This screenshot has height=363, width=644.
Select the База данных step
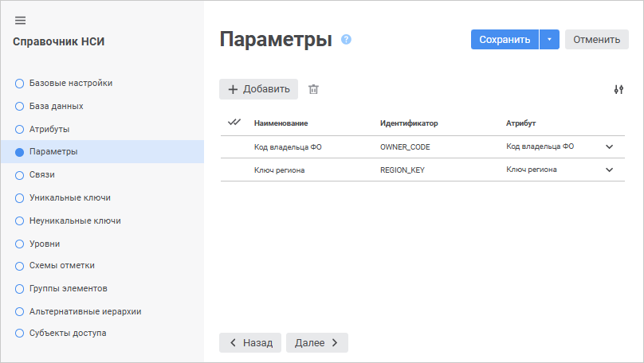click(x=56, y=106)
